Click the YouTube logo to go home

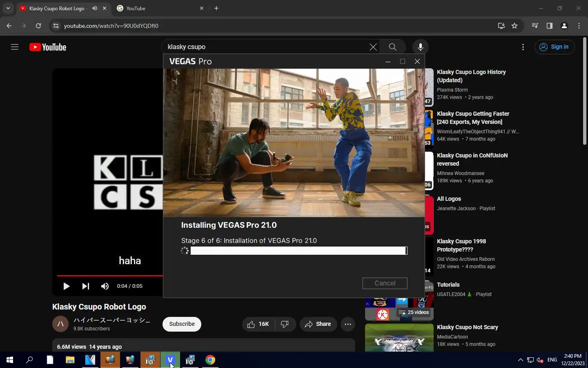pyautogui.click(x=48, y=47)
